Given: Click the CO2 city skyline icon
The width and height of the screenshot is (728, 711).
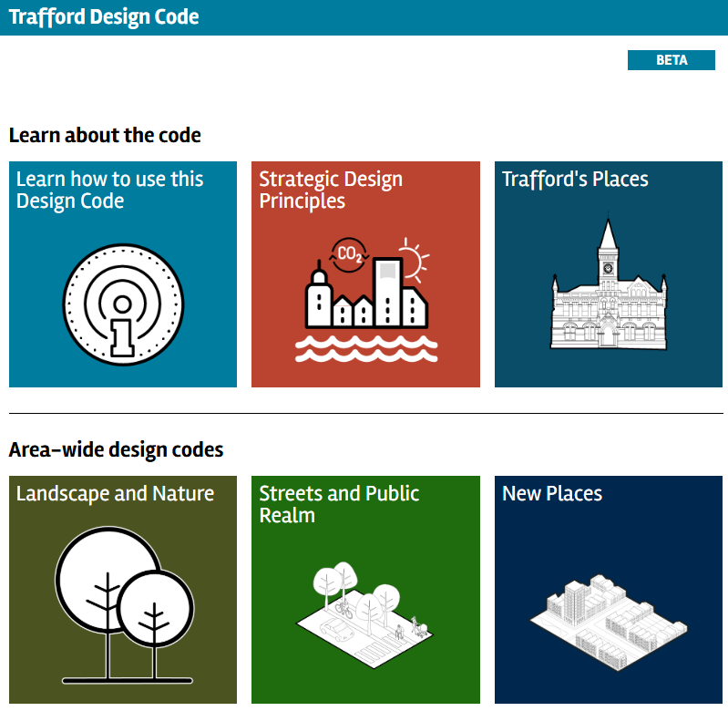Looking at the screenshot, I should [366, 300].
